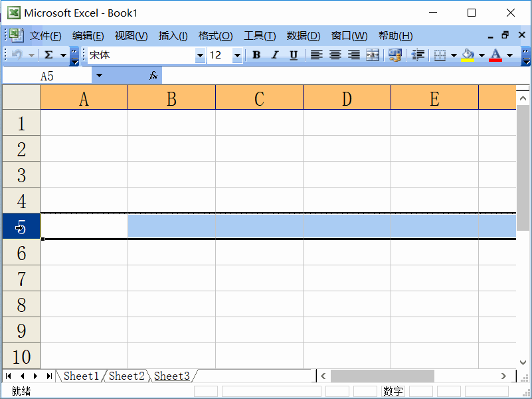This screenshot has height=399, width=532.
Task: Select column D header
Action: point(347,98)
